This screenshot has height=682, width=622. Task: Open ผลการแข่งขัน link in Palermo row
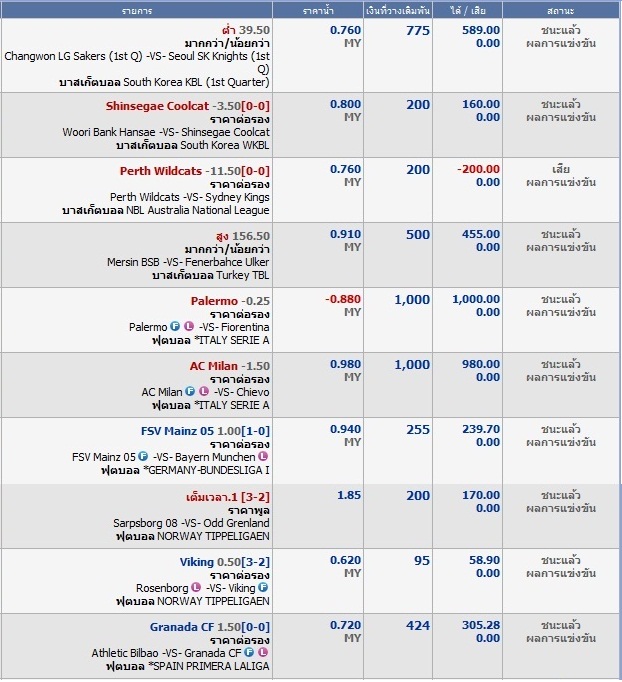click(x=561, y=312)
